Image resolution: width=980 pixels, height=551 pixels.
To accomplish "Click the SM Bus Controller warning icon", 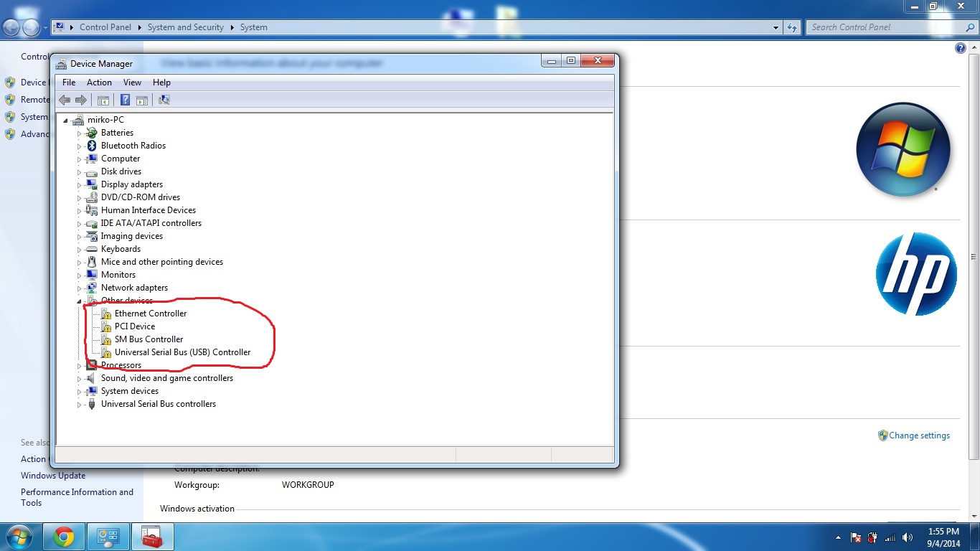I will [x=105, y=339].
